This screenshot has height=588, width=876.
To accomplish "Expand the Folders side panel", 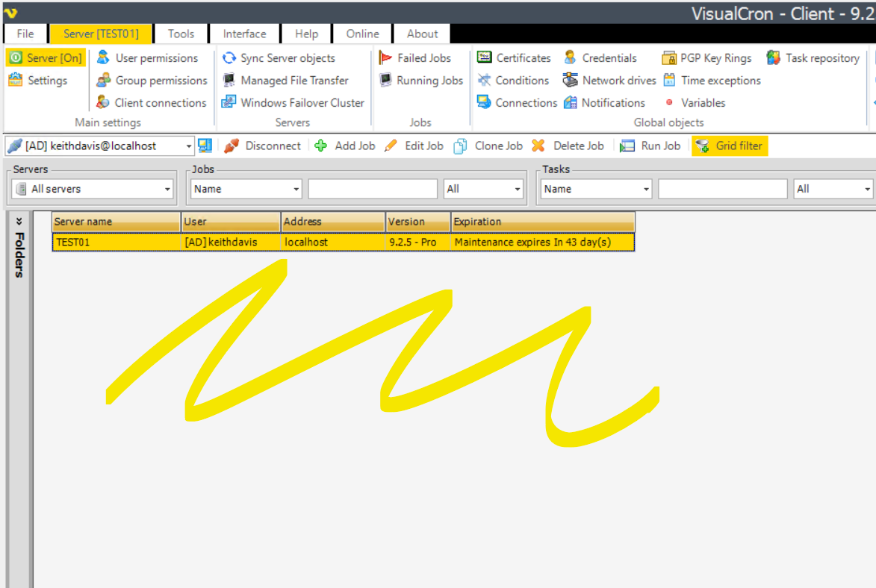I will (x=19, y=221).
